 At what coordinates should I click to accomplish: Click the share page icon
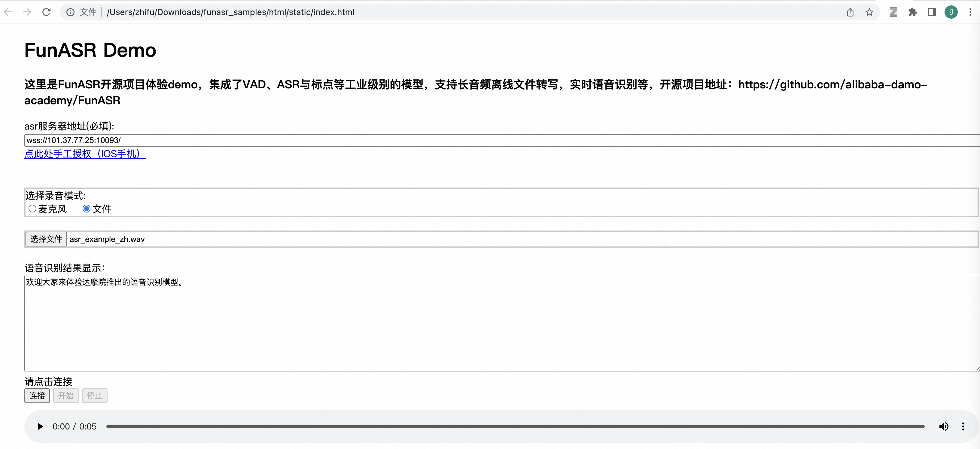tap(850, 12)
